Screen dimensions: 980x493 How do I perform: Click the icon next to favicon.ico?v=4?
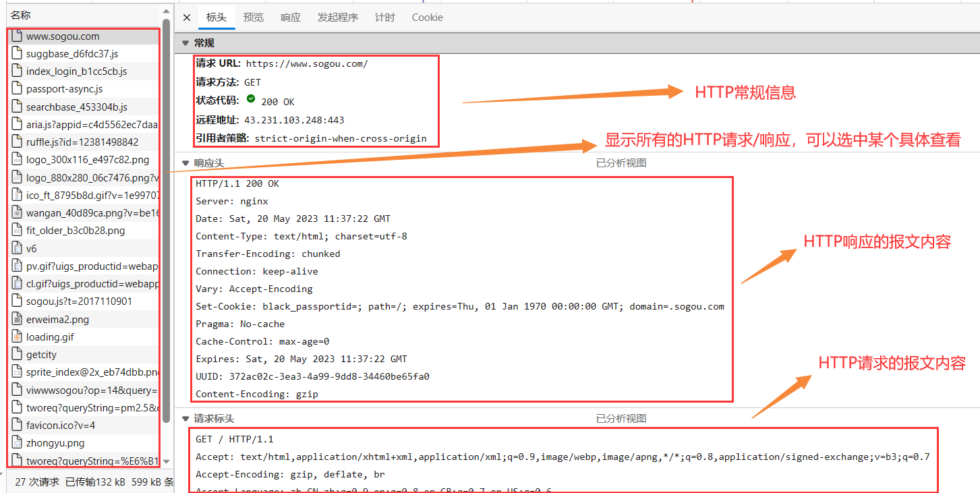click(x=18, y=425)
